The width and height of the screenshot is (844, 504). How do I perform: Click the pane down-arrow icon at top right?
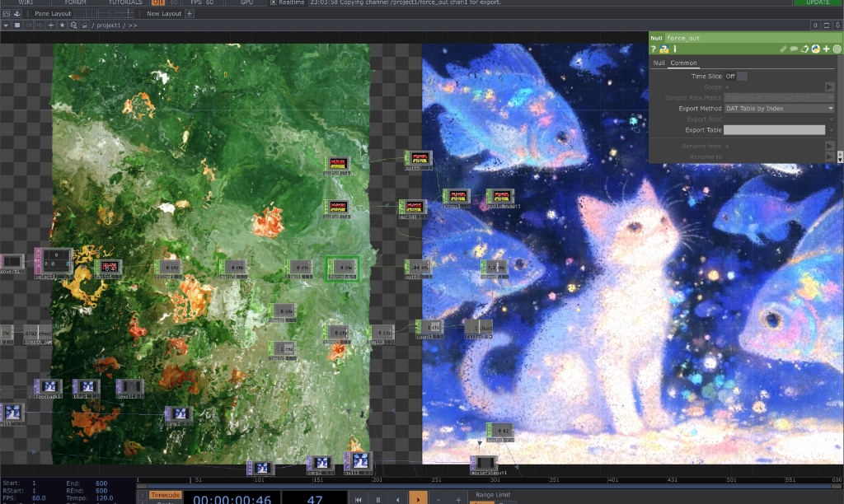click(x=837, y=26)
